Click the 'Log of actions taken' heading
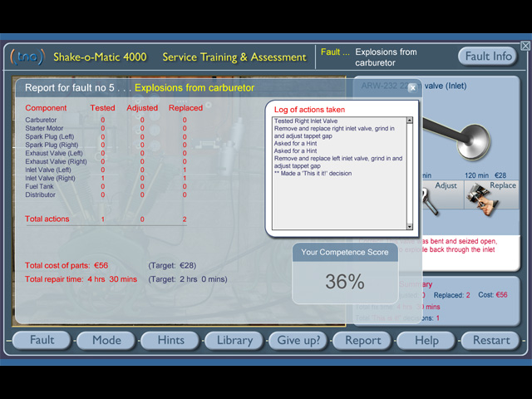532x399 pixels. (x=309, y=110)
